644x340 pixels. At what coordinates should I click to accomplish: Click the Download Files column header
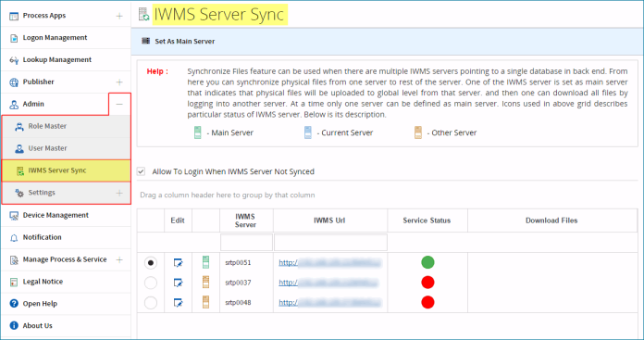click(552, 220)
